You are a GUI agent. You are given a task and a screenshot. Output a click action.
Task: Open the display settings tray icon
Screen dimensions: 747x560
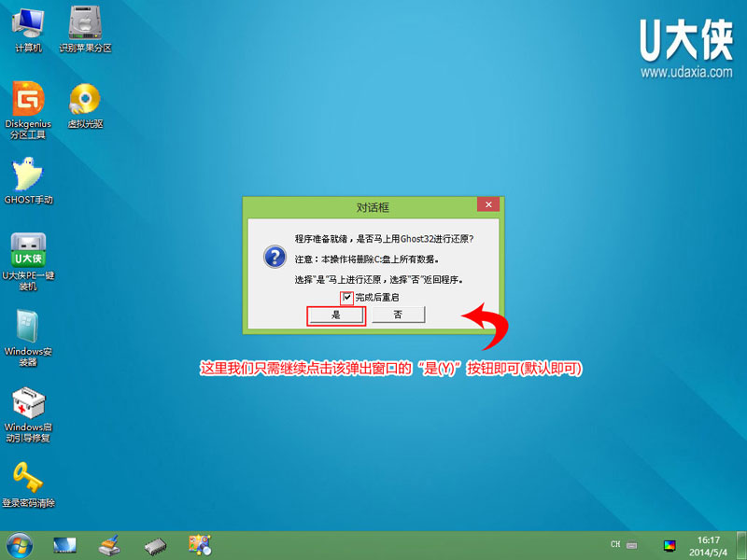[x=671, y=544]
